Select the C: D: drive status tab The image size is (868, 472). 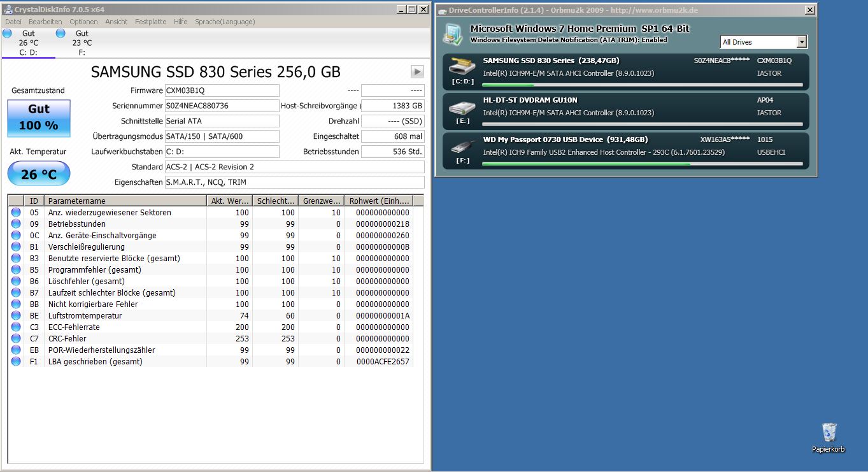click(28, 43)
